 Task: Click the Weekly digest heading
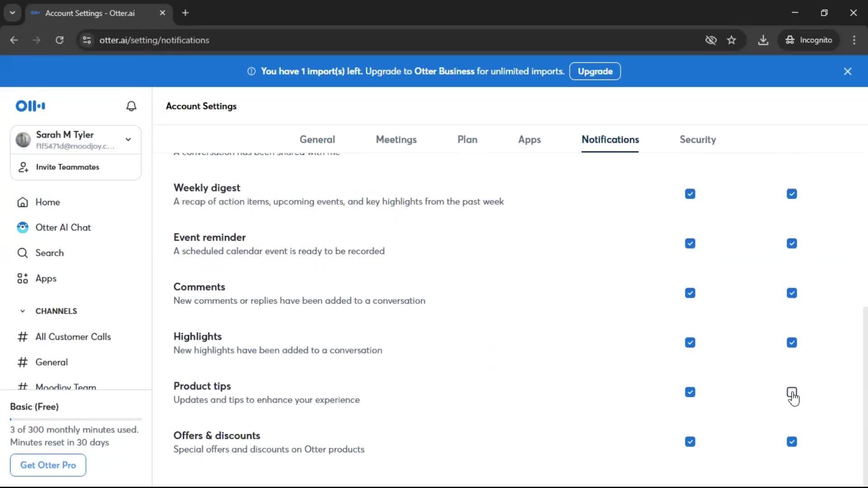pyautogui.click(x=207, y=188)
